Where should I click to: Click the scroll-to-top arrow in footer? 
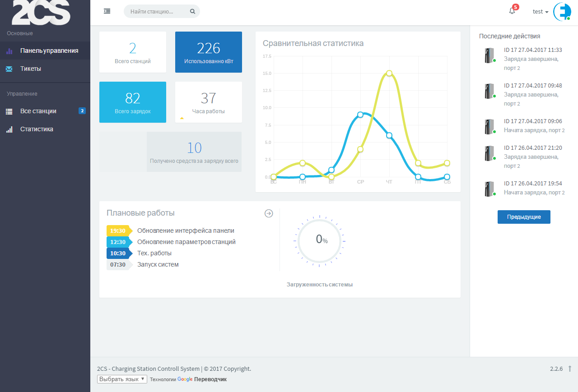click(570, 369)
